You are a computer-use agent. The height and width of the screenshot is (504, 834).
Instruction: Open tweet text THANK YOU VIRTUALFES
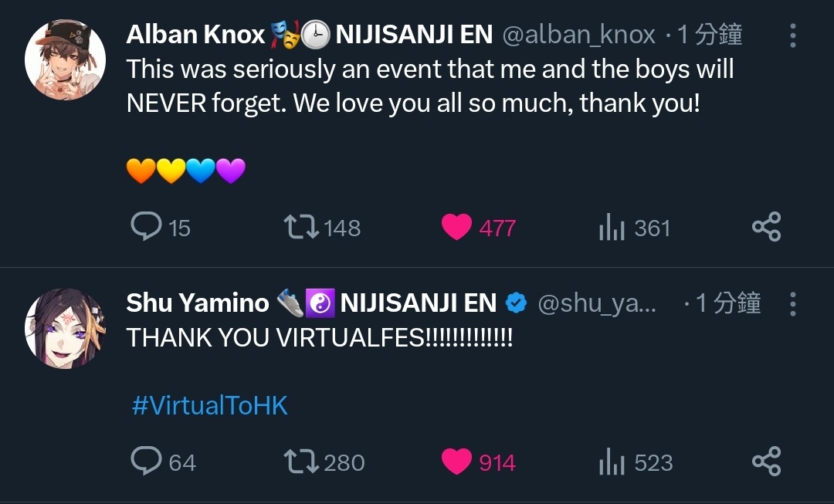[x=320, y=337]
